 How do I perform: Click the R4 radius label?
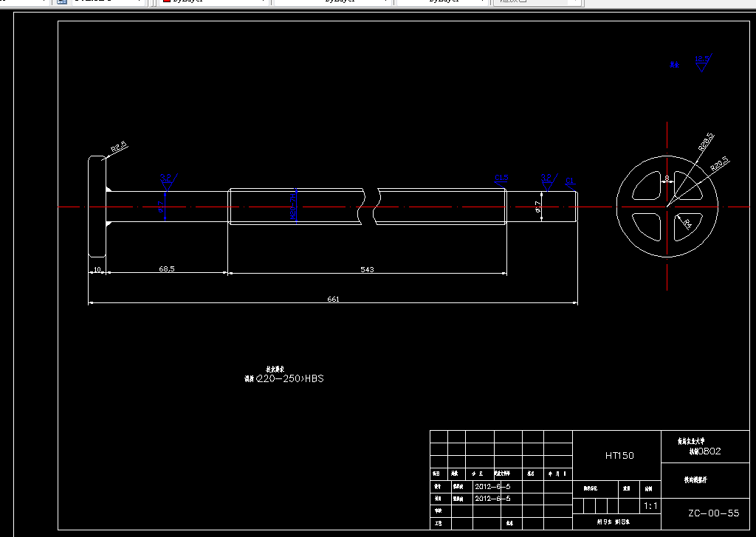[687, 224]
